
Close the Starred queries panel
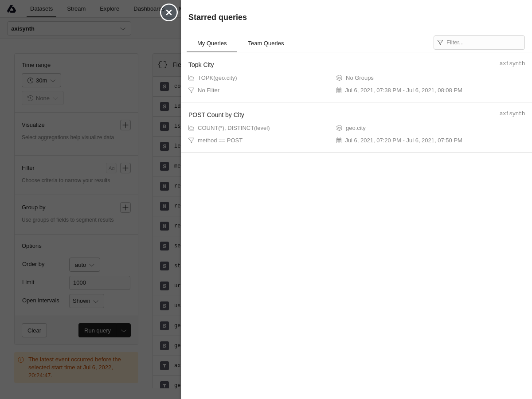[x=169, y=12]
